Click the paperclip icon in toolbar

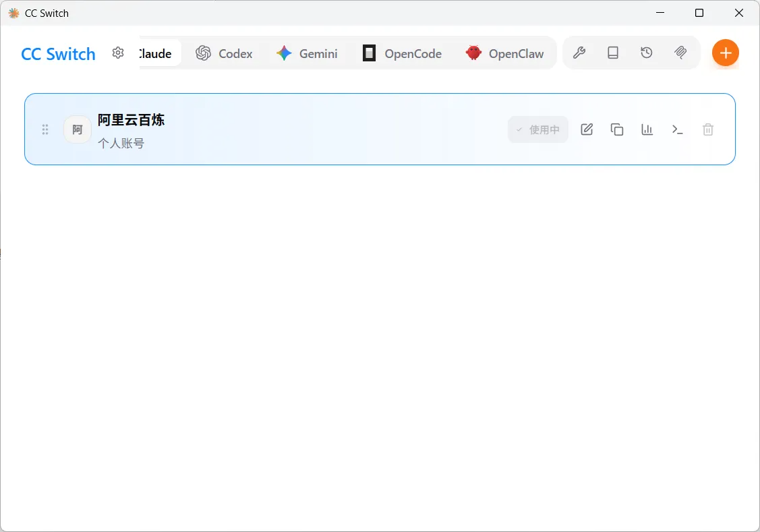point(680,53)
